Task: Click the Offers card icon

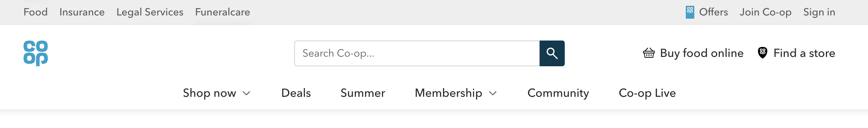Action: 690,12
